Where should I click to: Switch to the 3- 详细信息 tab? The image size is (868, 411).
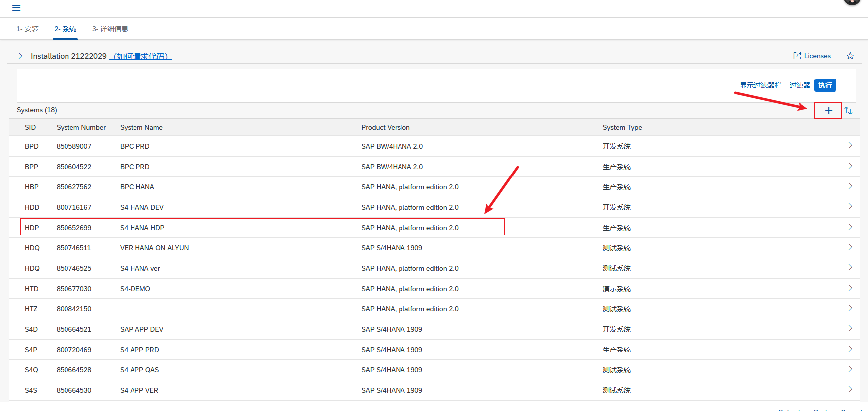110,29
